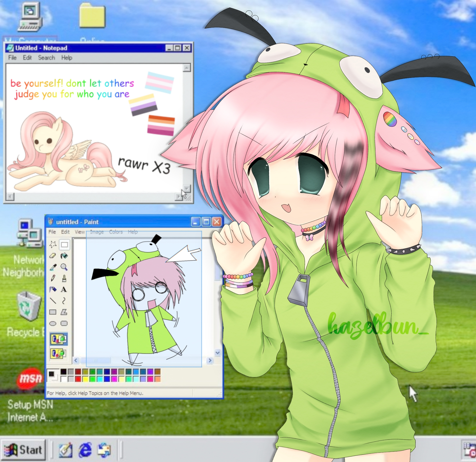Choose the straight Line tool
476x462 pixels.
[53, 301]
